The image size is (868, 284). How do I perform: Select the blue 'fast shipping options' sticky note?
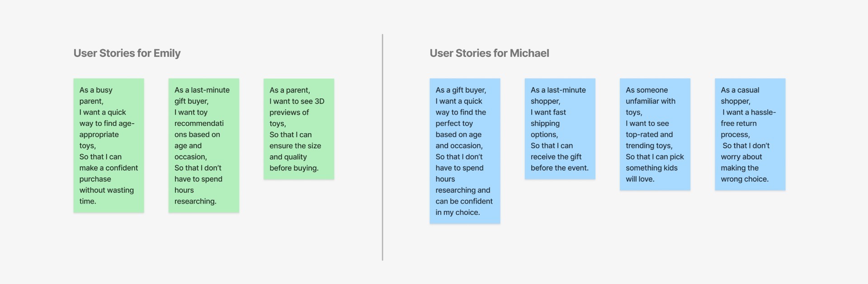pos(560,129)
